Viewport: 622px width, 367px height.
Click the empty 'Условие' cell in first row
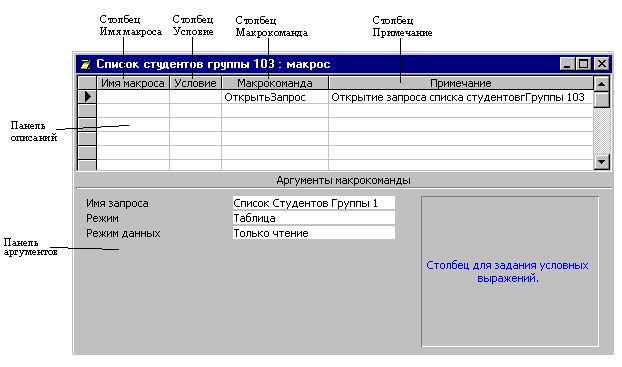pos(195,97)
